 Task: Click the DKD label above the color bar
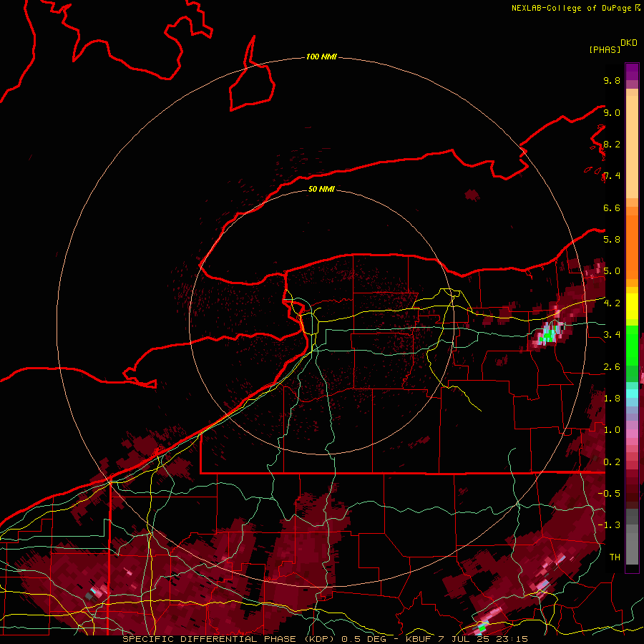(x=629, y=43)
